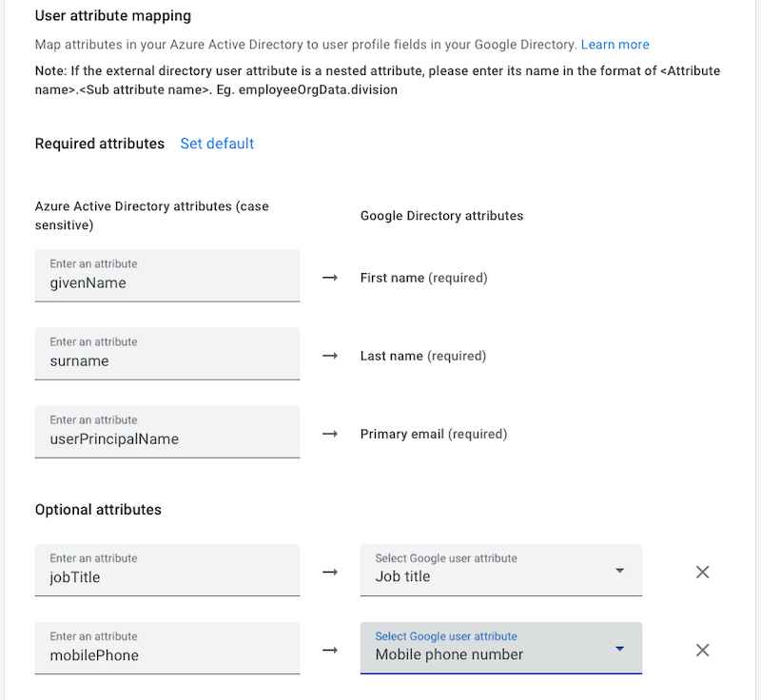Screen dimensions: 761x700
Task: Click into the surname attribute field
Action: click(167, 354)
